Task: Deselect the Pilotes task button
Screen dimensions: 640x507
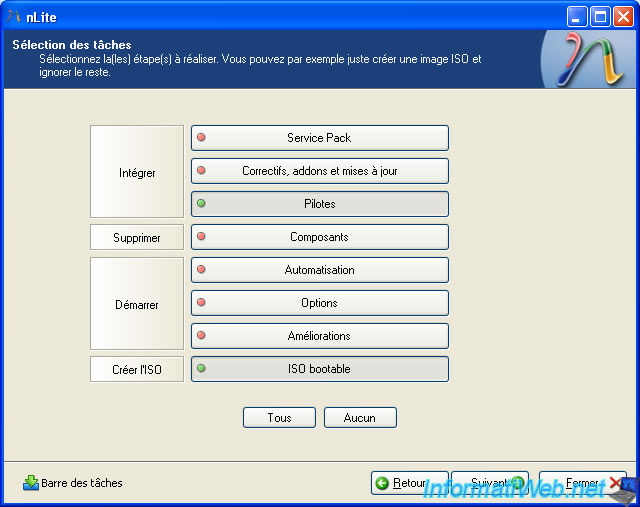Action: 320,204
